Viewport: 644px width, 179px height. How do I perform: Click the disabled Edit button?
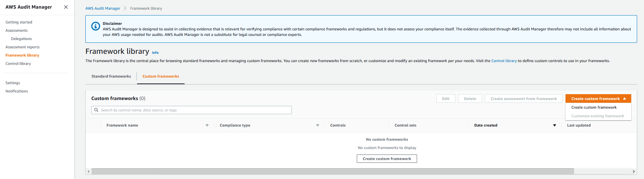446,99
